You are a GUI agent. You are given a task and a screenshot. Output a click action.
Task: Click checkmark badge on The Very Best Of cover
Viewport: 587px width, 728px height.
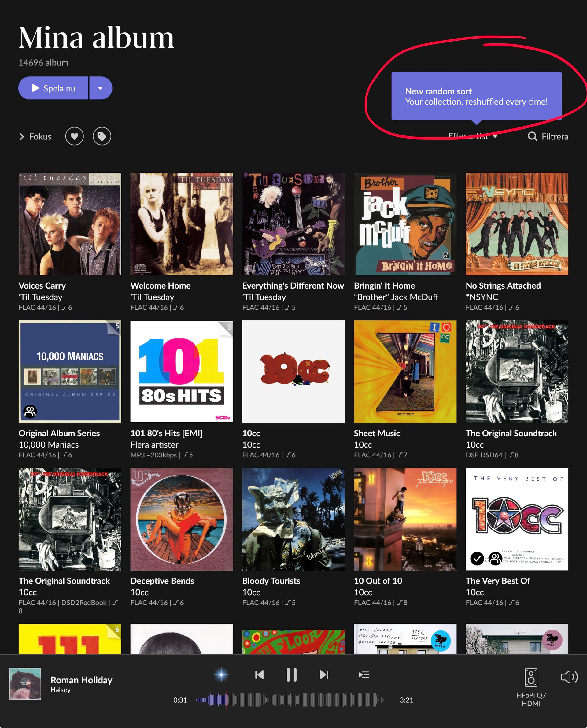pyautogui.click(x=477, y=559)
